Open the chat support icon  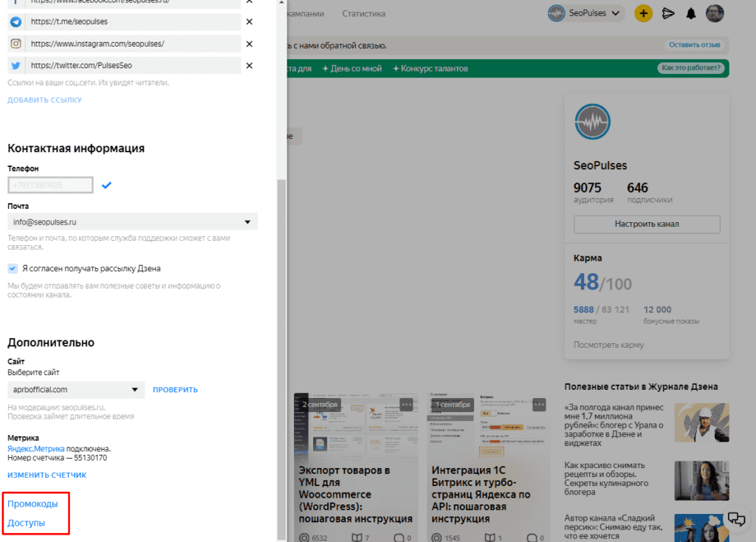point(736,519)
